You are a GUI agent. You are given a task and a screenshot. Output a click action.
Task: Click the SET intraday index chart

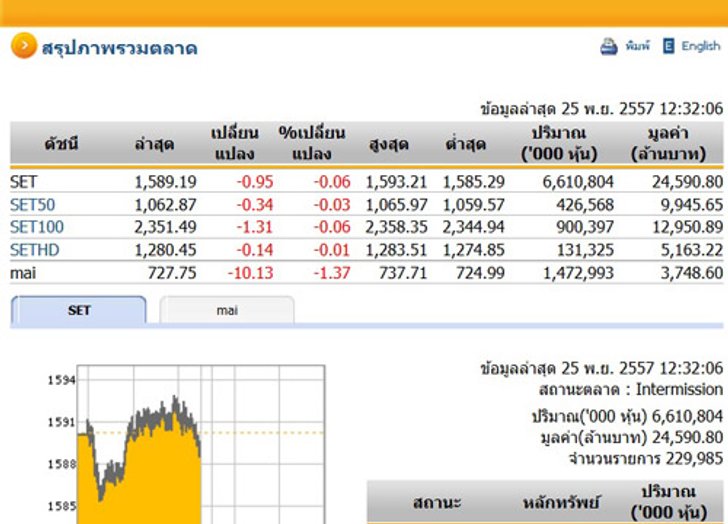pos(201,444)
